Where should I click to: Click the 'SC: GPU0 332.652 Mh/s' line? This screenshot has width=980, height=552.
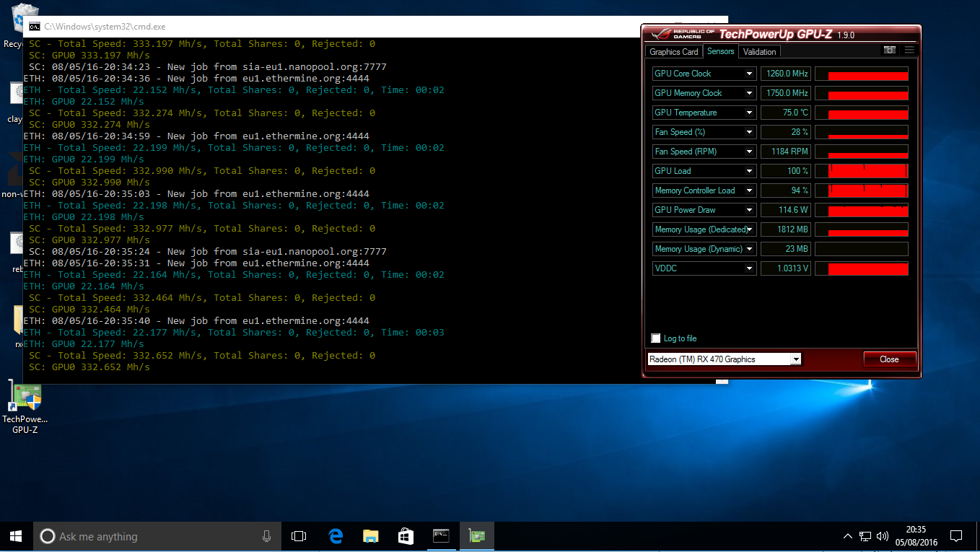coord(89,367)
